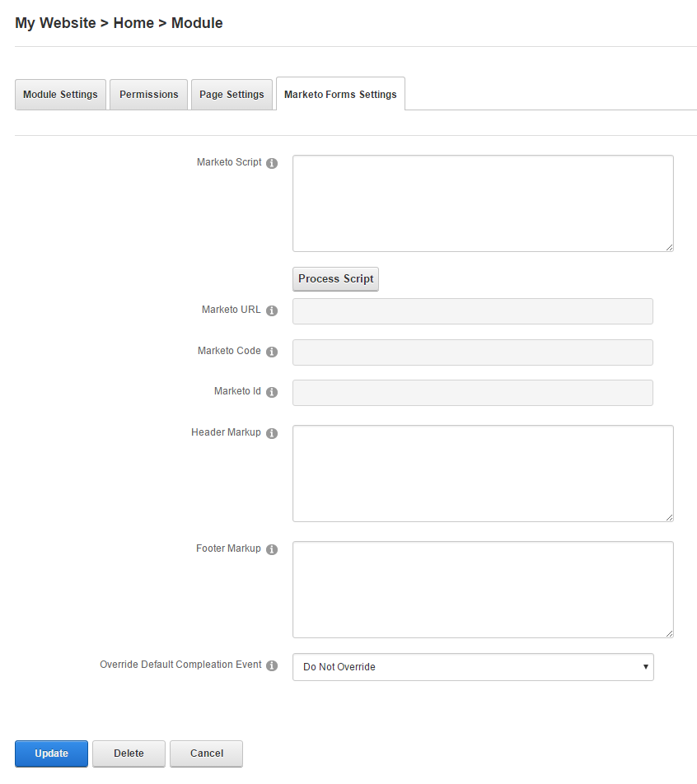Go to the Page Settings tab
The height and width of the screenshot is (784, 697).
click(x=232, y=95)
